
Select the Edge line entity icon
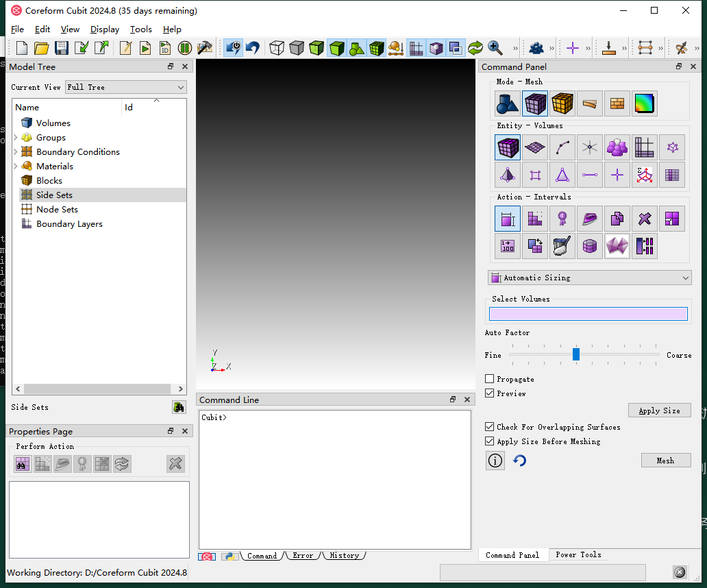coord(590,175)
